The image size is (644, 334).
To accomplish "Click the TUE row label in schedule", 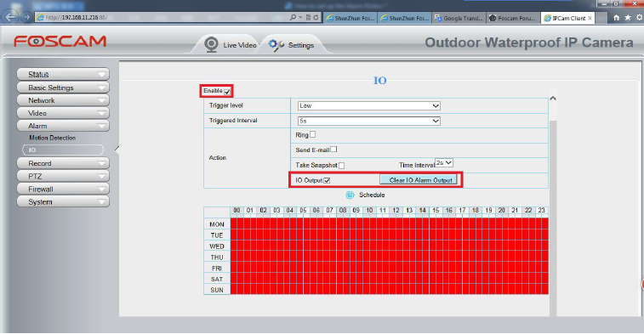I will coord(217,235).
